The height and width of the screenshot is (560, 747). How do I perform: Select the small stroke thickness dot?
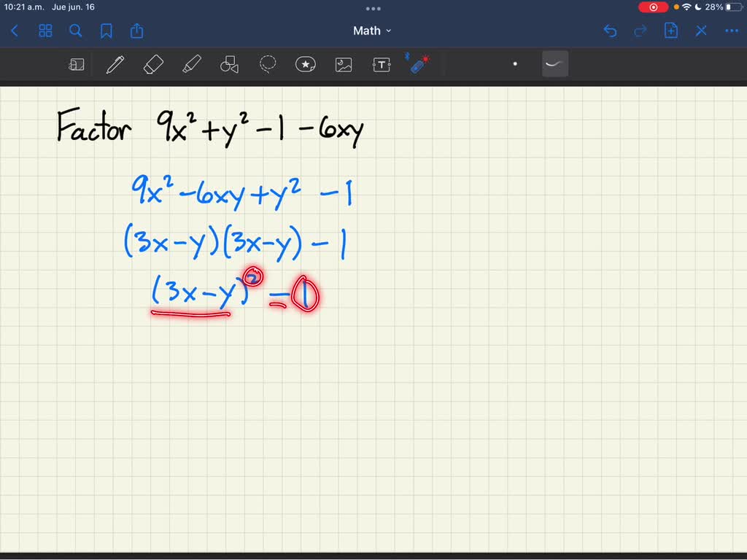click(515, 64)
